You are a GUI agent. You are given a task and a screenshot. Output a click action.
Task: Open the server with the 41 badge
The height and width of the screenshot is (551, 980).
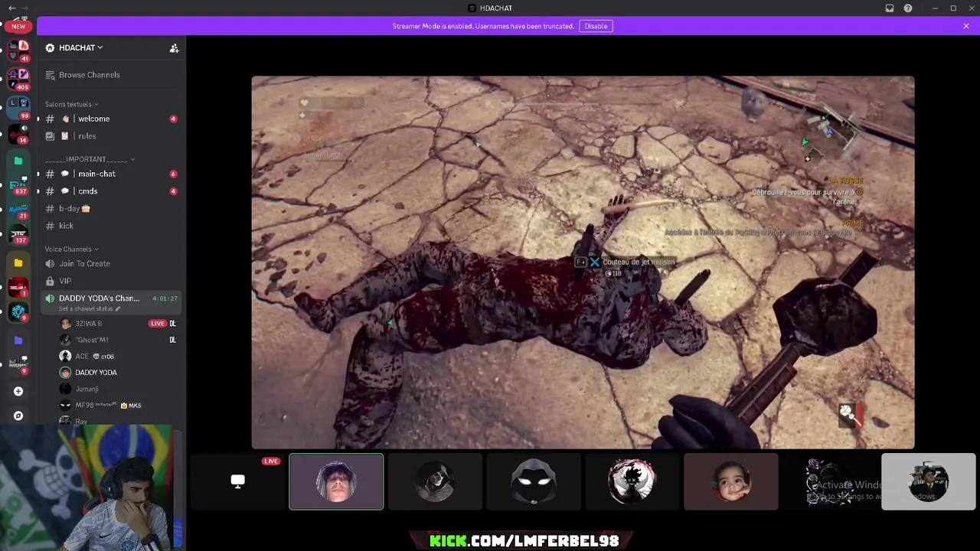coord(18,51)
